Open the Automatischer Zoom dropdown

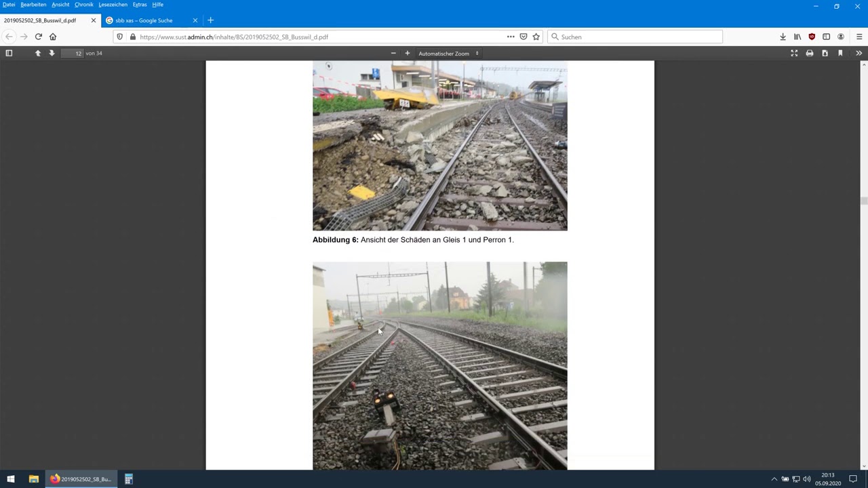(448, 53)
